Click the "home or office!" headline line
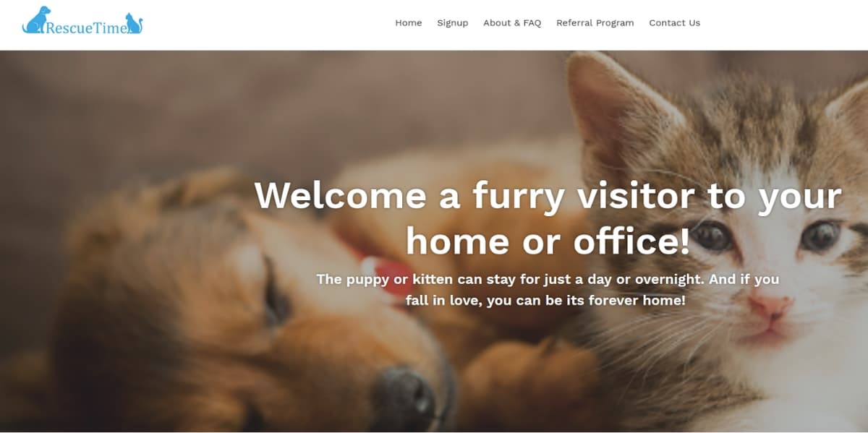 548,241
